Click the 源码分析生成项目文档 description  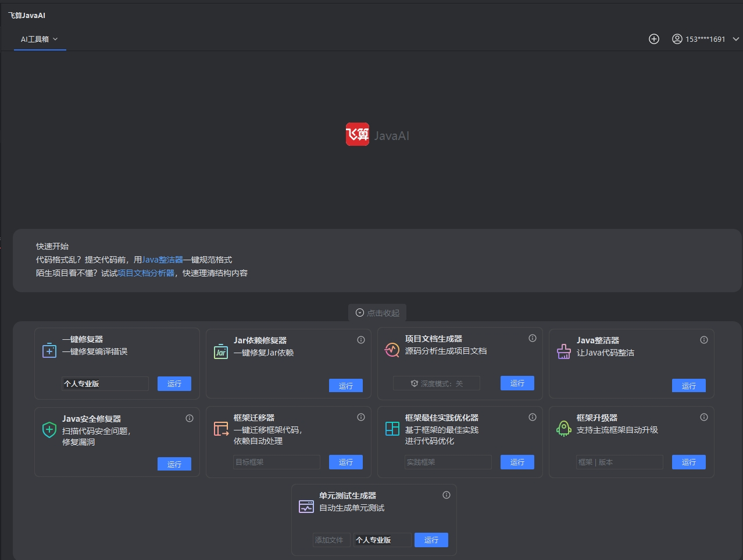[x=446, y=351]
